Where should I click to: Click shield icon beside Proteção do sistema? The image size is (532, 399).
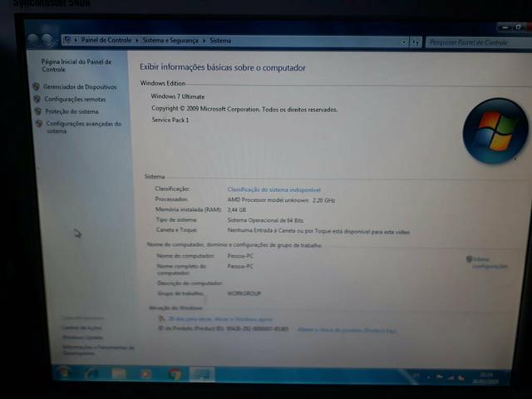tap(38, 111)
